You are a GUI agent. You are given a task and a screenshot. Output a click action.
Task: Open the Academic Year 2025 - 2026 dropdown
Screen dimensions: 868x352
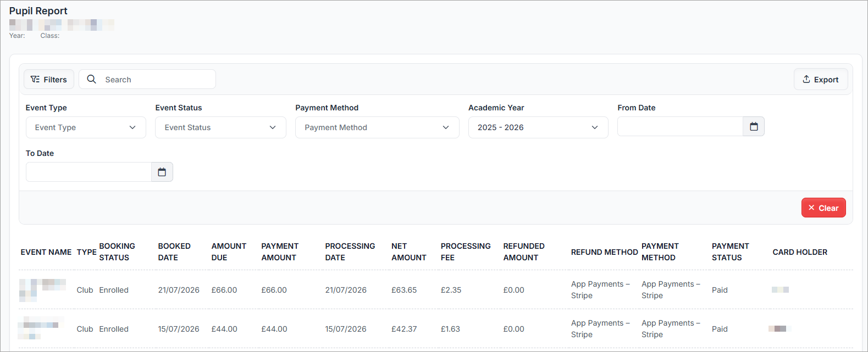[x=538, y=127]
